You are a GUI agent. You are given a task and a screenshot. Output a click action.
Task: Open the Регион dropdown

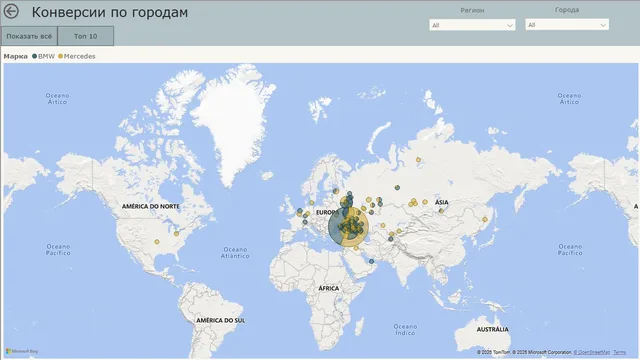472,25
